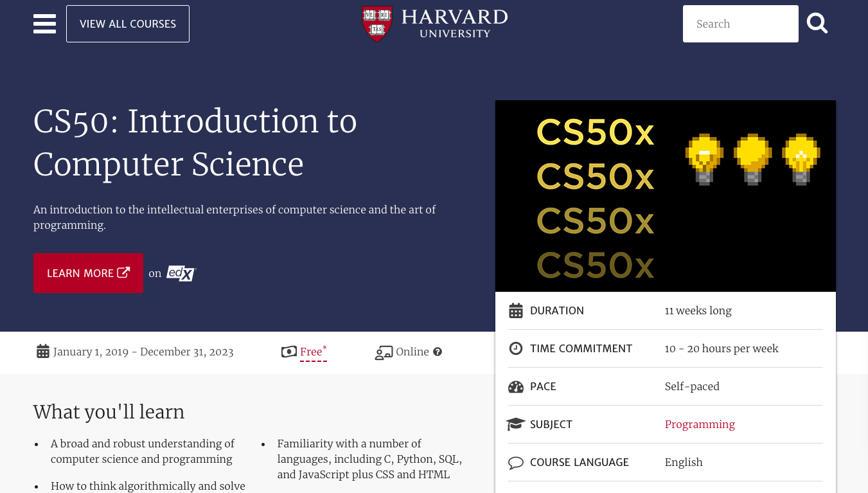Click the calendar icon beside Duration
868x493 pixels.
(x=516, y=310)
